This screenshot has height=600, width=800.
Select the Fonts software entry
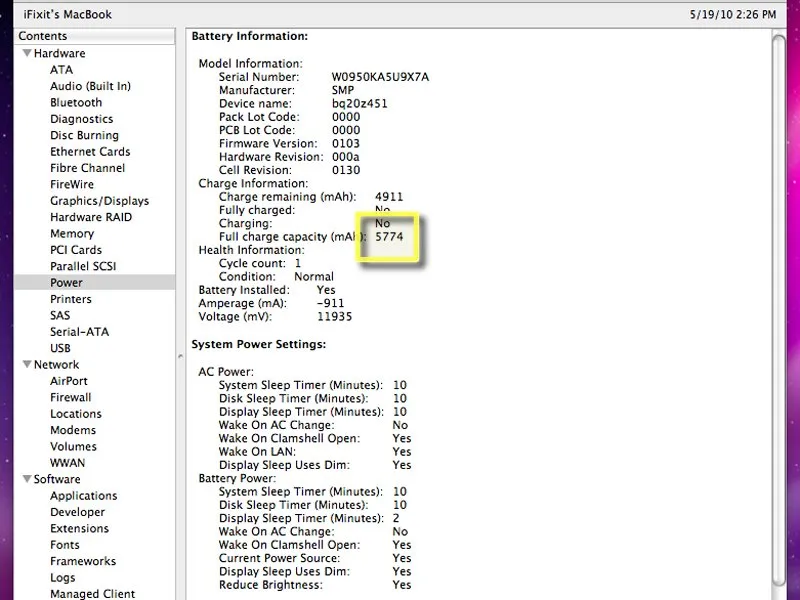(x=65, y=545)
